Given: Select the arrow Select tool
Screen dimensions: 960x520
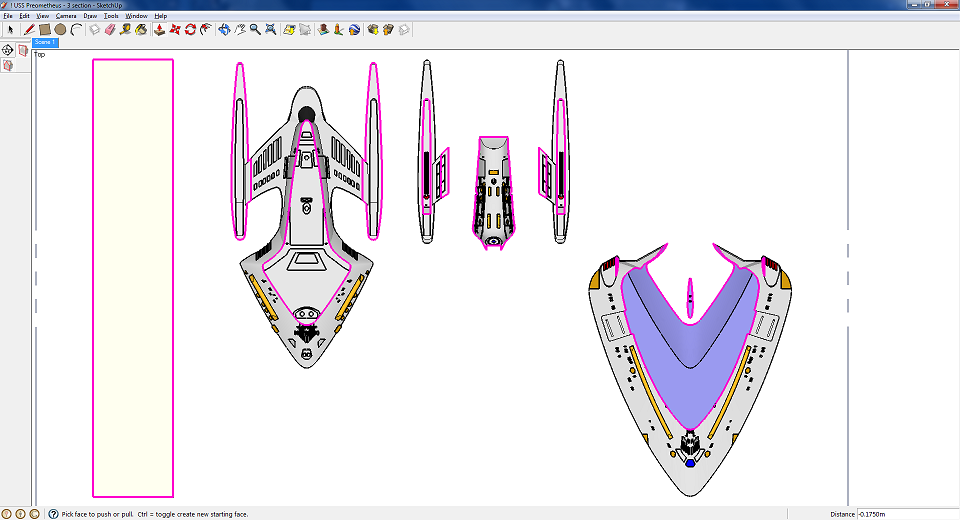Looking at the screenshot, I should click(x=10, y=29).
